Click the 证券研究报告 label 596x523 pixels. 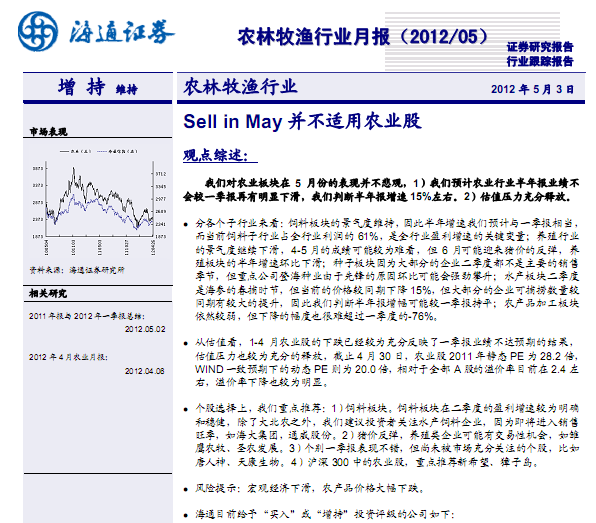[x=540, y=47]
